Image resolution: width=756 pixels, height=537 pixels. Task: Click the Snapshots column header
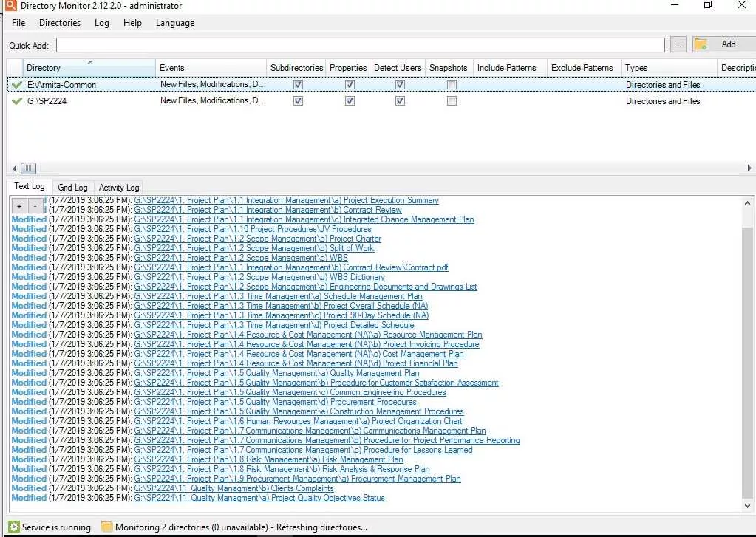tap(449, 68)
